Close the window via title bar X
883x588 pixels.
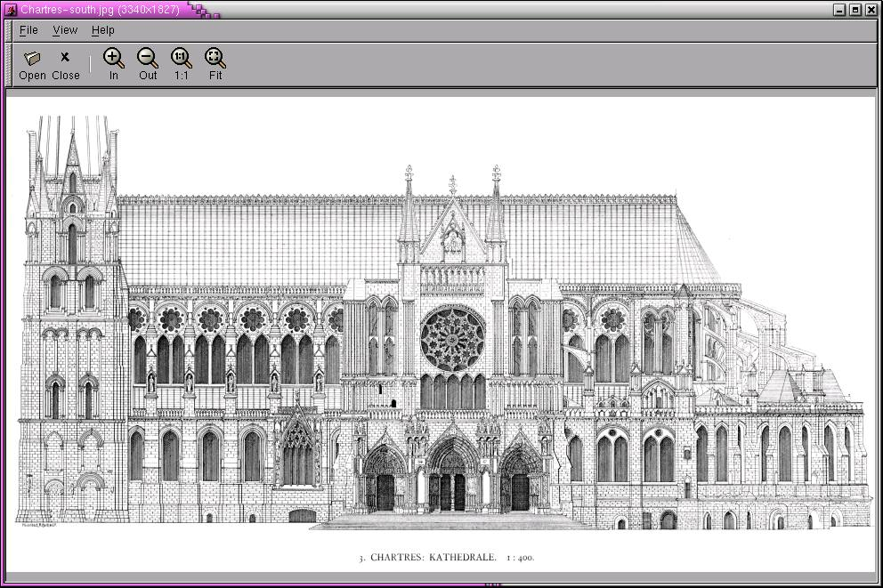[871, 10]
